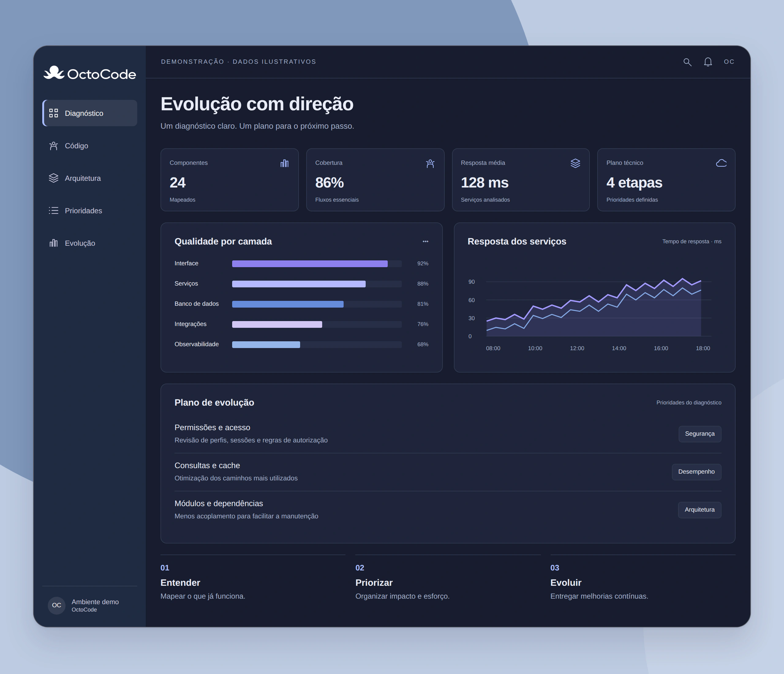Click the person icon beside Código

54,146
